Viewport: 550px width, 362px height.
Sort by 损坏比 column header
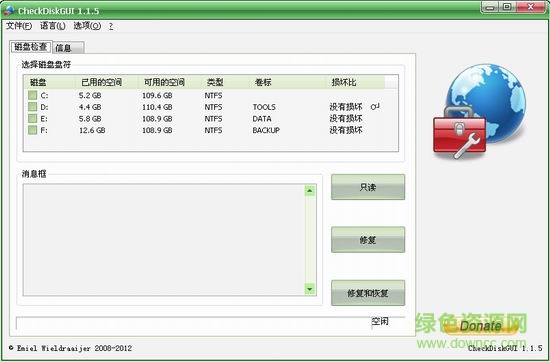coord(355,82)
